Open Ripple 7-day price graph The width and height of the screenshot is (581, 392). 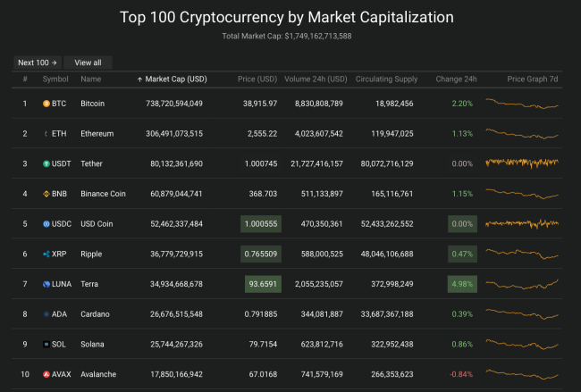(x=522, y=254)
